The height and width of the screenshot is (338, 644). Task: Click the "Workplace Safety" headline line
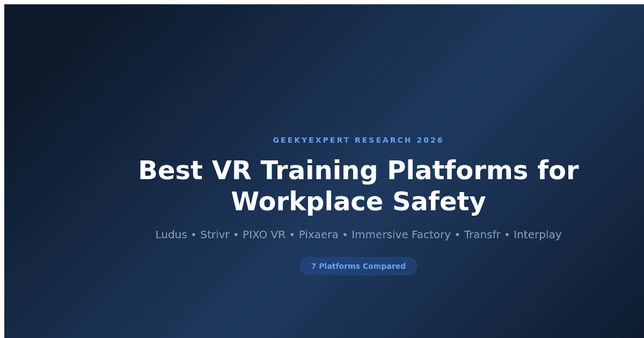click(x=358, y=202)
